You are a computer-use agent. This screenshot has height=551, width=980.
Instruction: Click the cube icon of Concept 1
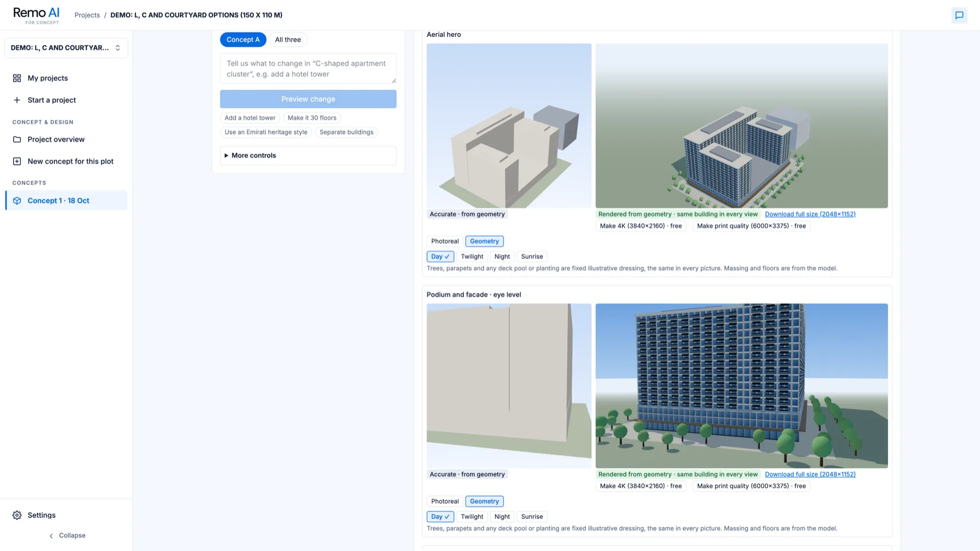(x=17, y=200)
